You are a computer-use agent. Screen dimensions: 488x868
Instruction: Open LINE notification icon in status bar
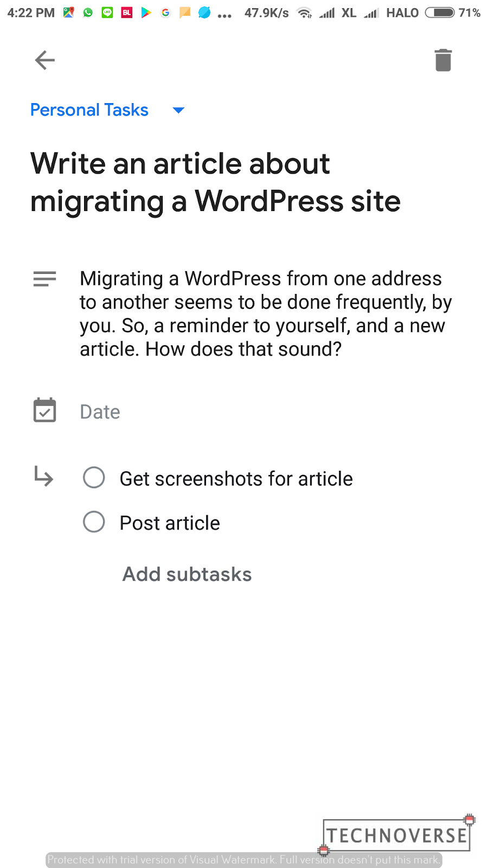pos(107,12)
